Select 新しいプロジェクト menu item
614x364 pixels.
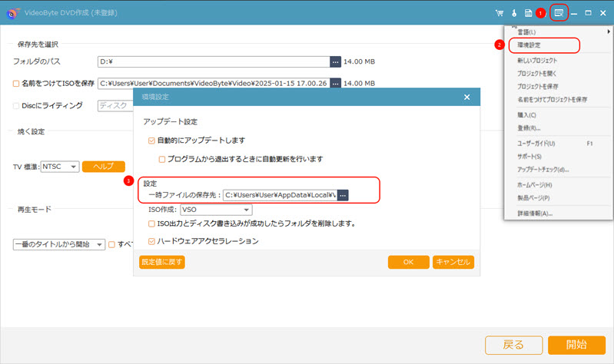click(537, 60)
